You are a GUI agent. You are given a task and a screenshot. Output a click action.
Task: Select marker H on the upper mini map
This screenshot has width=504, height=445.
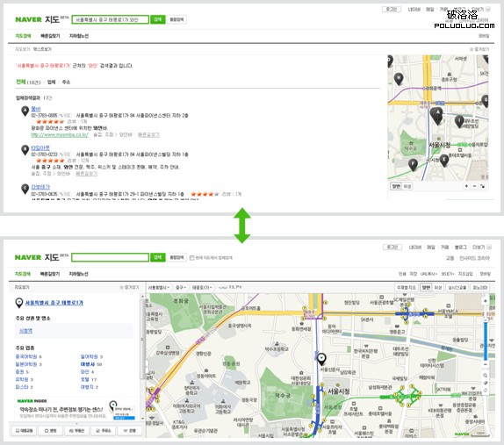pyautogui.click(x=399, y=79)
